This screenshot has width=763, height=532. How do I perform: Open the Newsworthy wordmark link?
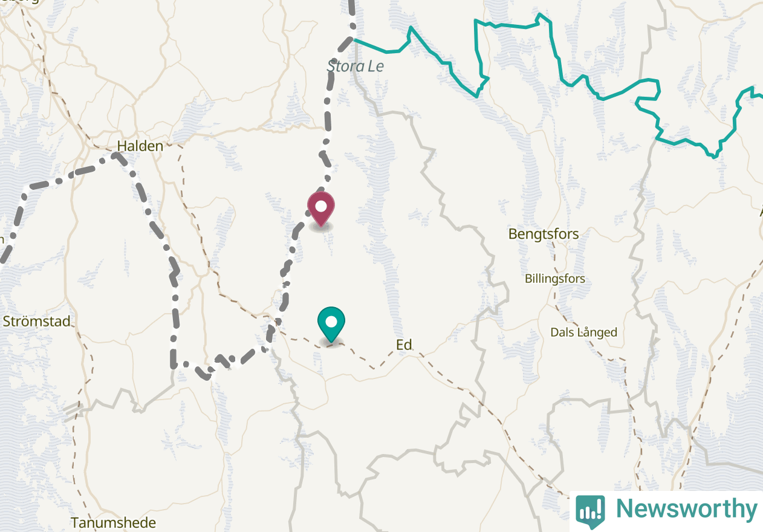coord(686,509)
